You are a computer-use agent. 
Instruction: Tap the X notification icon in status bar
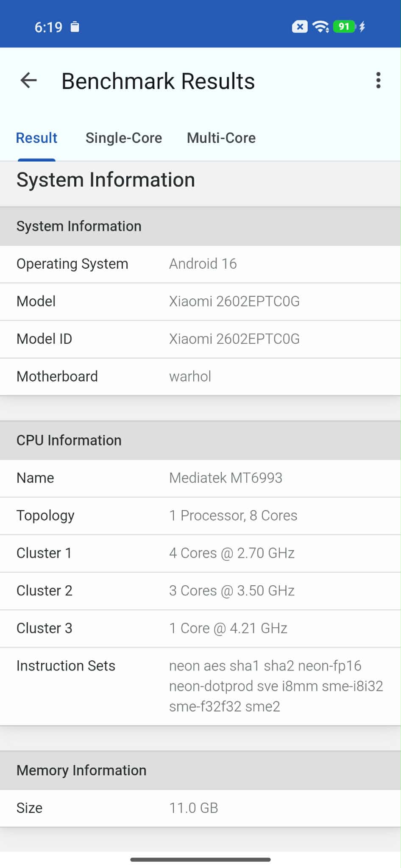click(x=300, y=27)
